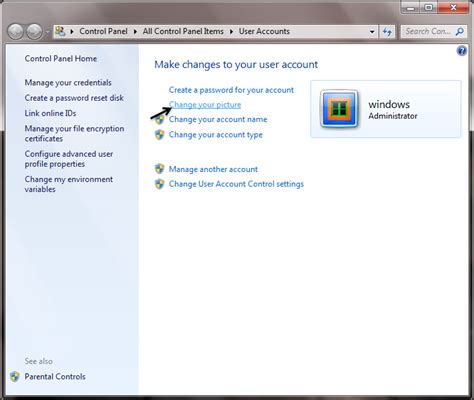Image resolution: width=474 pixels, height=400 pixels.
Task: Open recent pages dropdown beside navigation arrows
Action: click(x=47, y=32)
